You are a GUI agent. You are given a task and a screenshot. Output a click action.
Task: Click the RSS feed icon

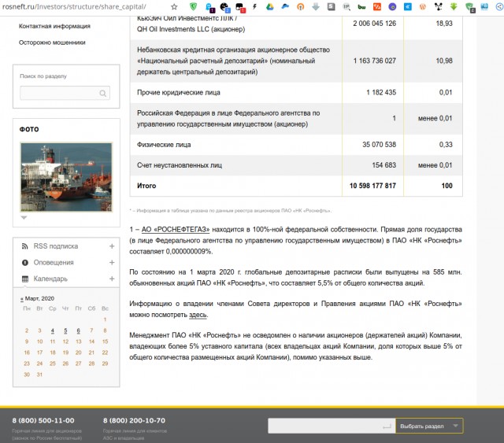(24, 246)
